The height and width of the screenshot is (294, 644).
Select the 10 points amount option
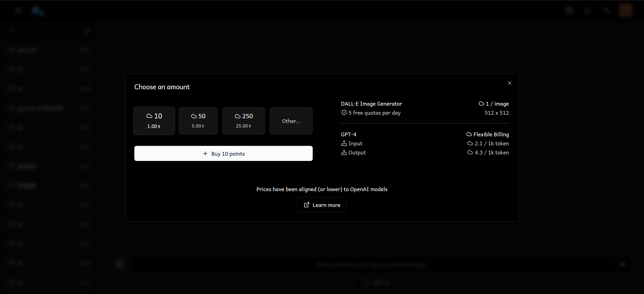point(154,121)
